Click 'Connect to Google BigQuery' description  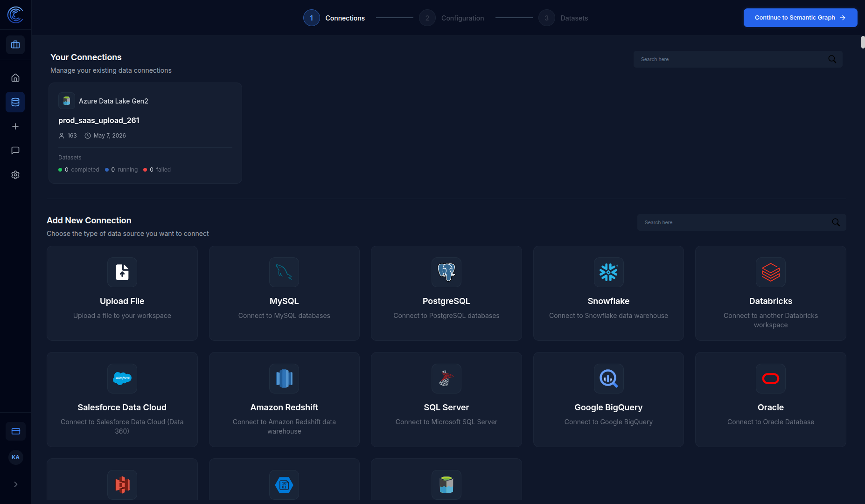pyautogui.click(x=608, y=422)
